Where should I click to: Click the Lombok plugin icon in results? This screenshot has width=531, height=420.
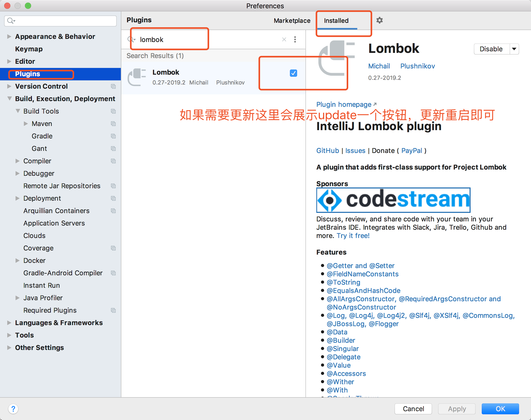(137, 77)
